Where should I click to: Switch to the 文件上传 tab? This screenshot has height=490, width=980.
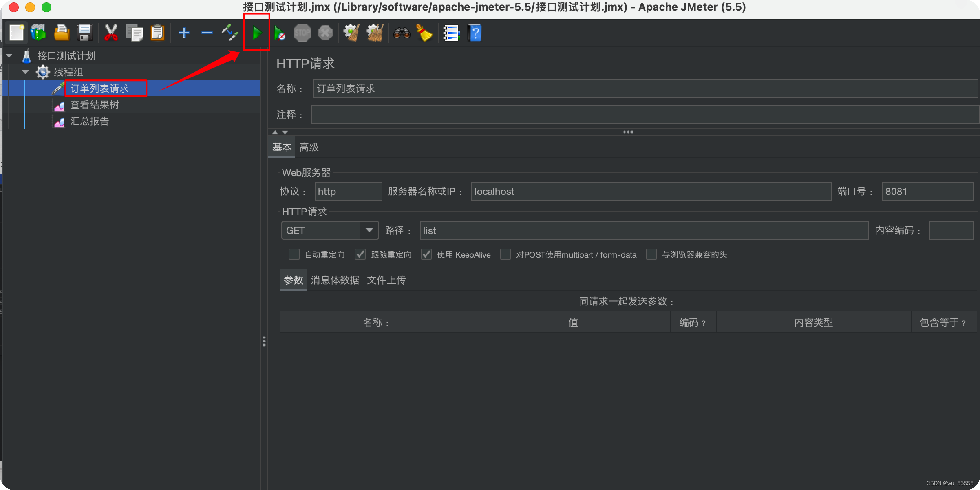click(x=386, y=280)
